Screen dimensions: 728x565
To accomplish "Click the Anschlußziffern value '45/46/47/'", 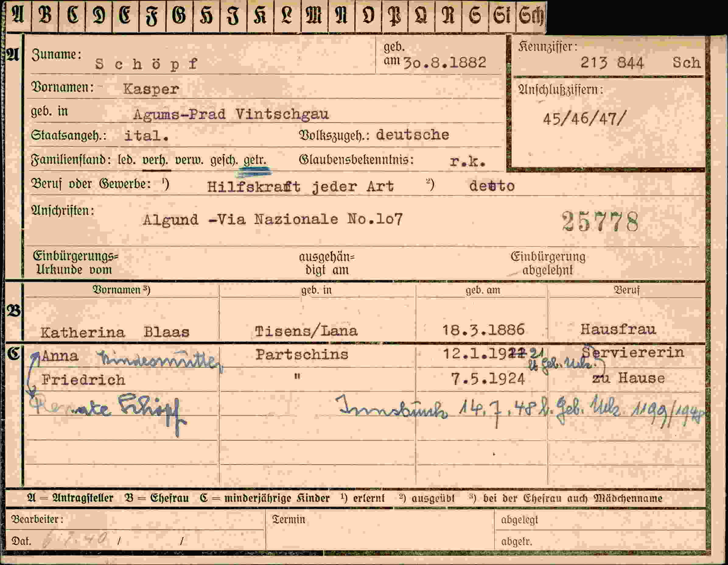I will click(585, 119).
